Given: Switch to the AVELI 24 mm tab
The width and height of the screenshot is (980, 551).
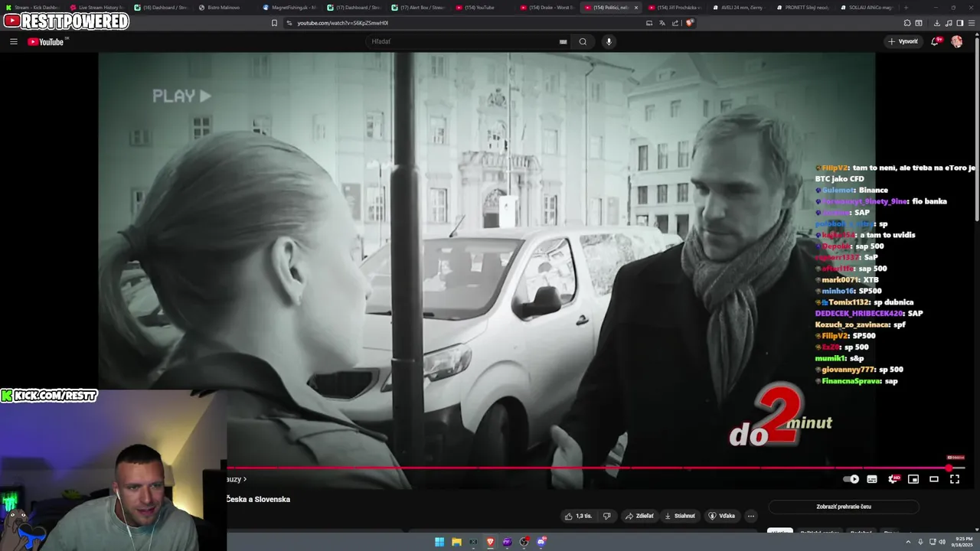Looking at the screenshot, I should point(739,7).
